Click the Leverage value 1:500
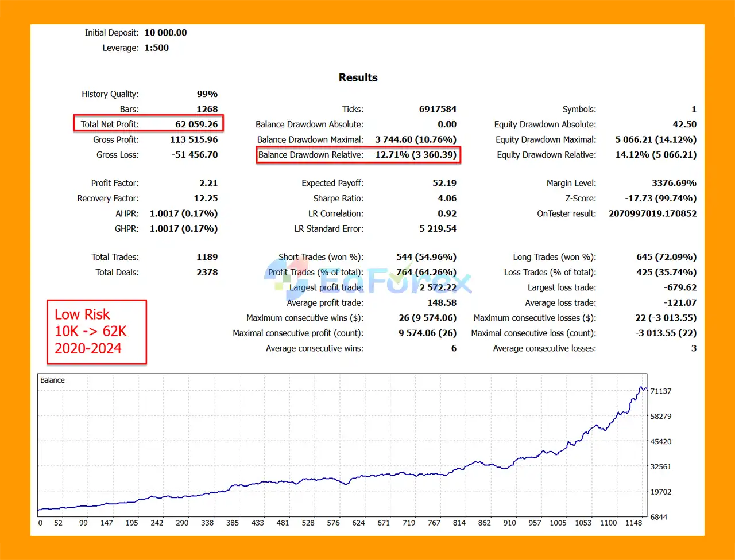This screenshot has width=735, height=560. pos(156,48)
